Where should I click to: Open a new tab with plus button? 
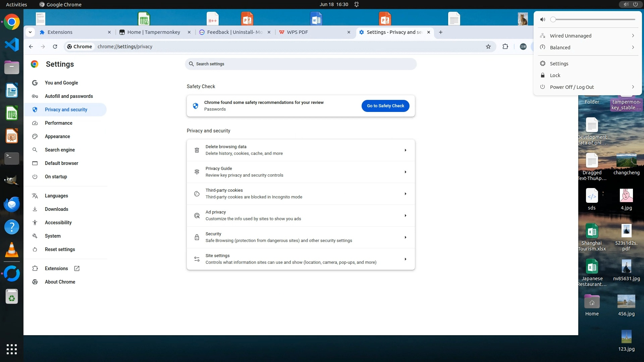tap(441, 32)
